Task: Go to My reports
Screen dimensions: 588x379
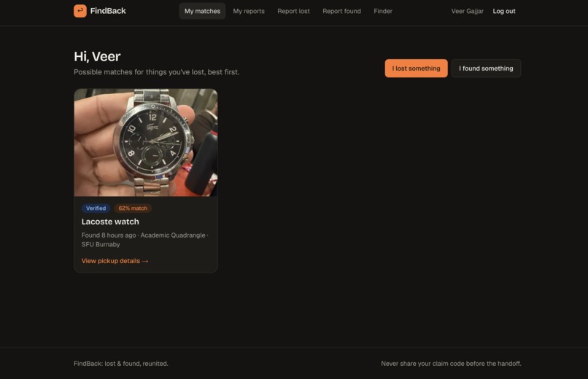Action: click(249, 11)
